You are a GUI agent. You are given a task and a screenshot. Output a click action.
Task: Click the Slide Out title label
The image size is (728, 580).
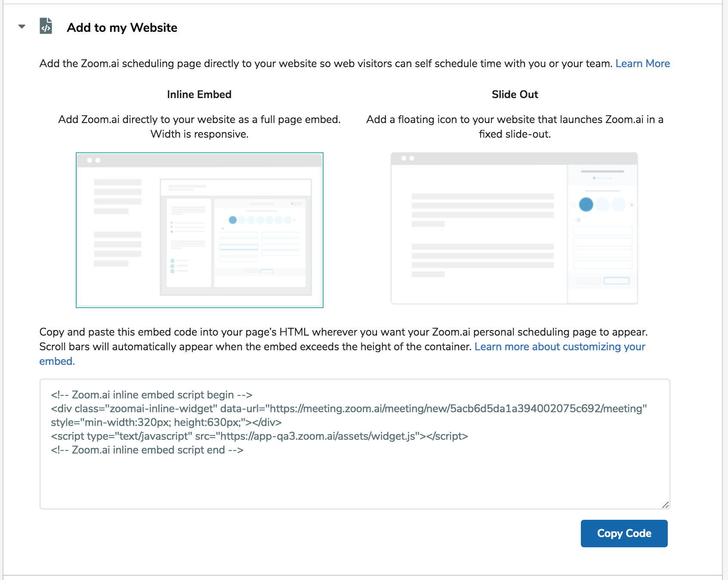(515, 95)
